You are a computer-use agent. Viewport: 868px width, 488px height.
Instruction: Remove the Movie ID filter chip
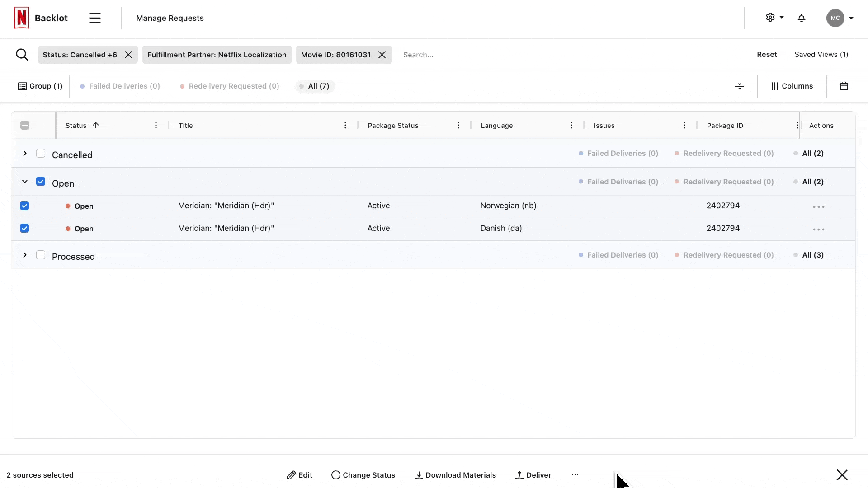point(382,55)
